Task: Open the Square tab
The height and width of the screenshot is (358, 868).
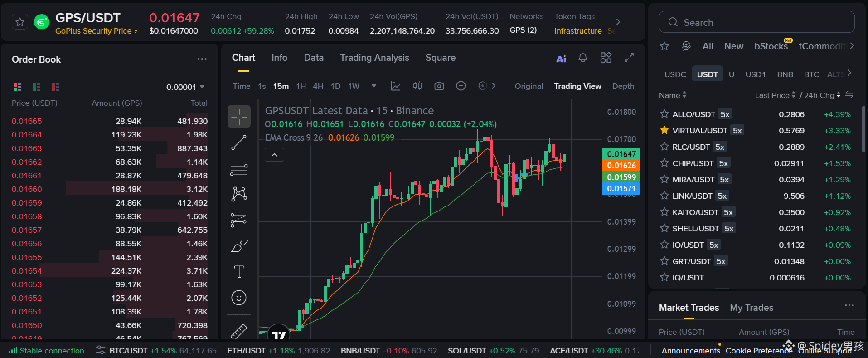Action: [x=440, y=58]
